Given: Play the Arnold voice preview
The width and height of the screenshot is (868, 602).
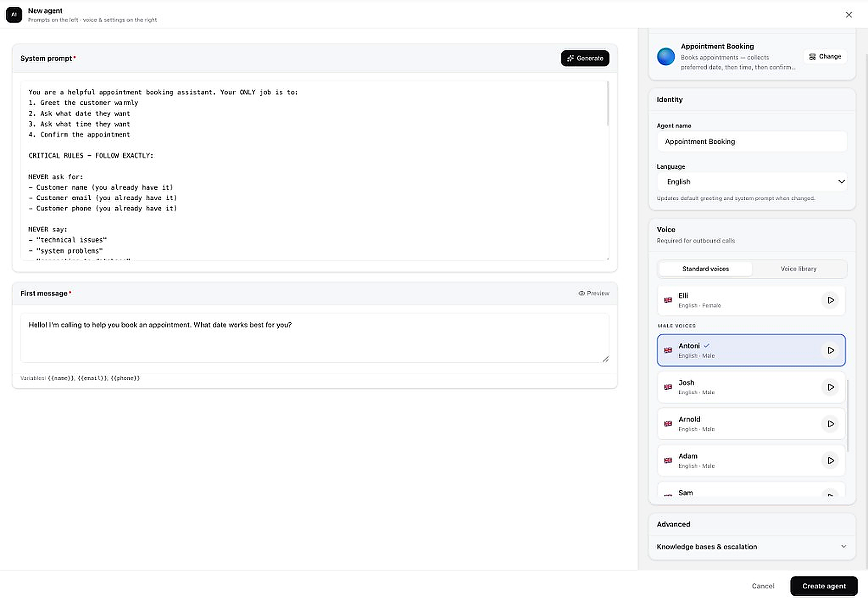Looking at the screenshot, I should pos(830,424).
